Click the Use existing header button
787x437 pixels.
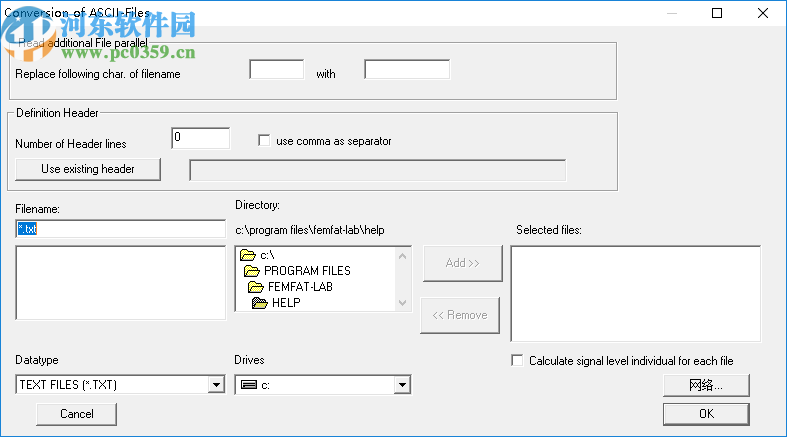tap(88, 169)
